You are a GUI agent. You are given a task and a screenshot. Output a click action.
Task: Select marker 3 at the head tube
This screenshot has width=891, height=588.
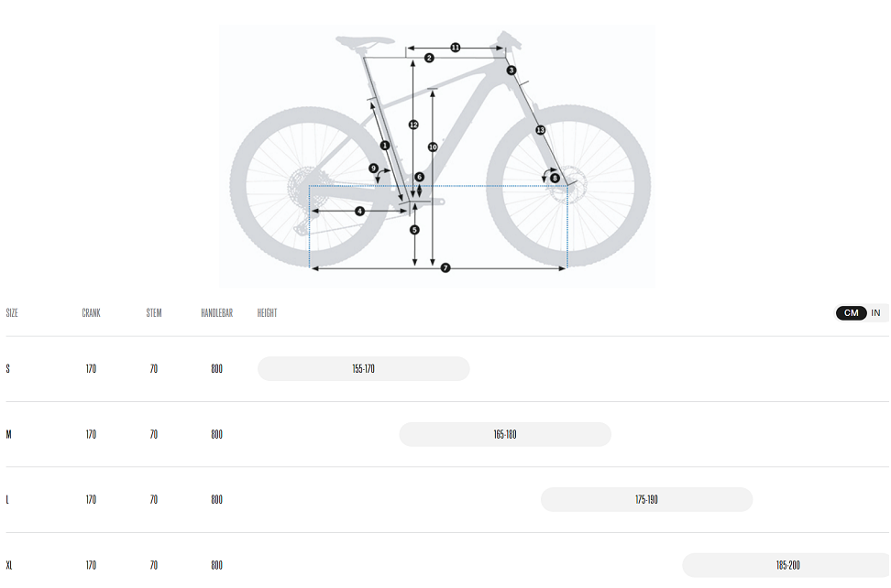tap(511, 71)
